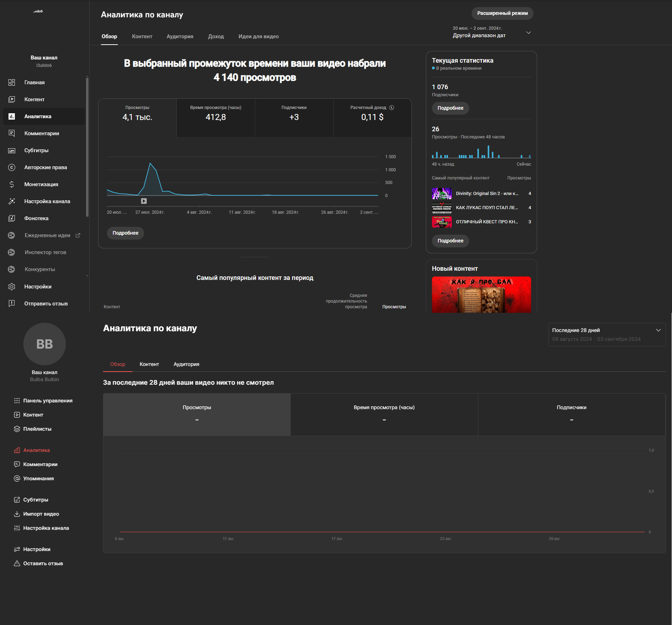Open the Фонотека audio library icon
Image resolution: width=672 pixels, height=625 pixels.
pos(12,218)
